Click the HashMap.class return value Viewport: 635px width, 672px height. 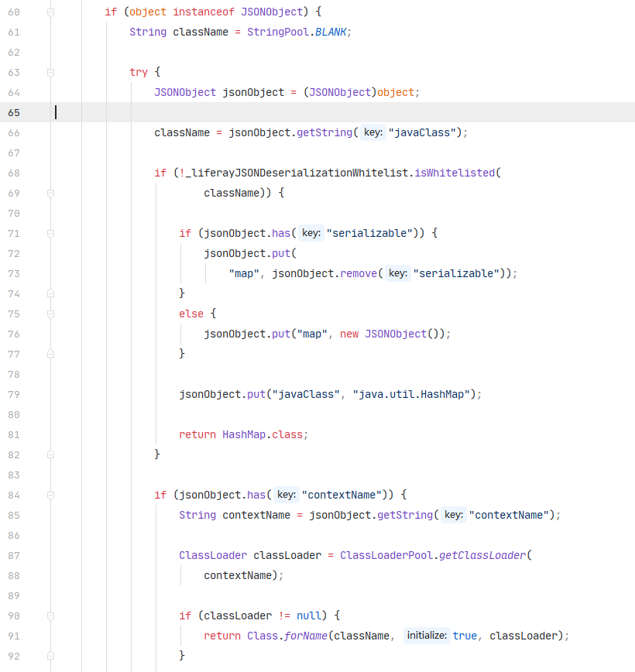point(265,435)
